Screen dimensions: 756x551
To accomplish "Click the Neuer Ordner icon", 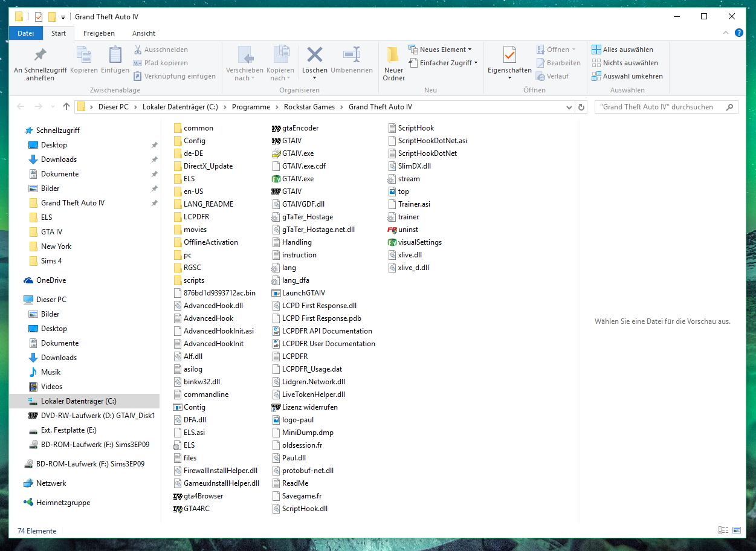I will [393, 56].
